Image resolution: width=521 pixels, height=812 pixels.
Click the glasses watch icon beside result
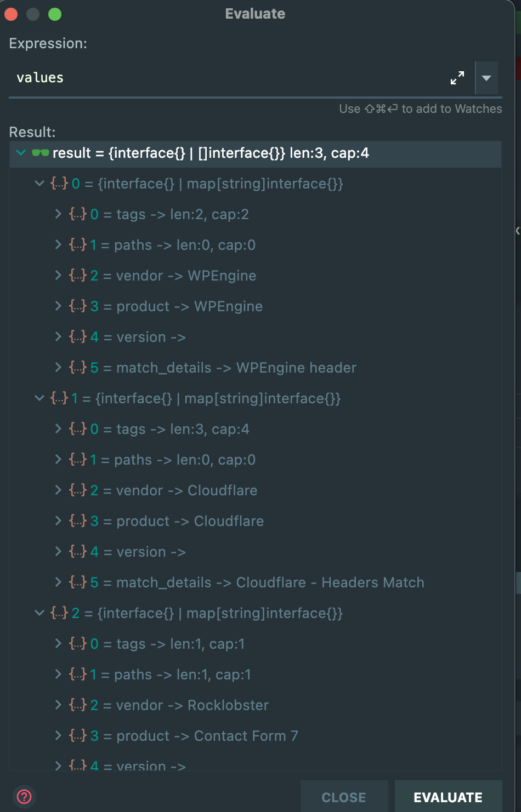click(41, 153)
